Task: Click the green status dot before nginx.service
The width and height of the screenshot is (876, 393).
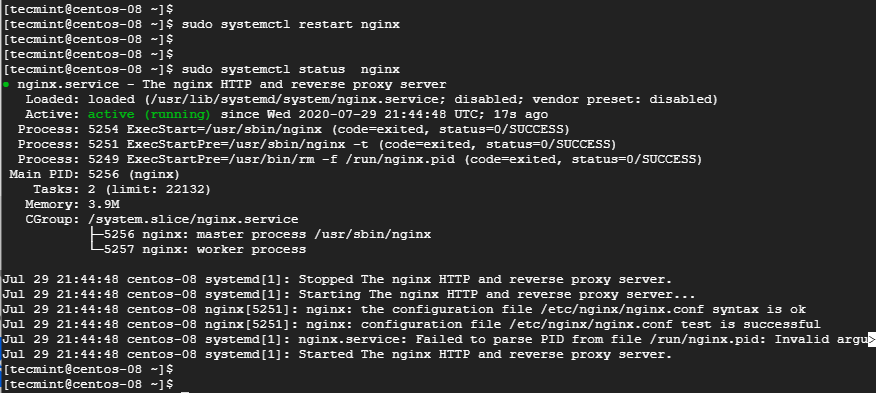Action: [x=6, y=85]
